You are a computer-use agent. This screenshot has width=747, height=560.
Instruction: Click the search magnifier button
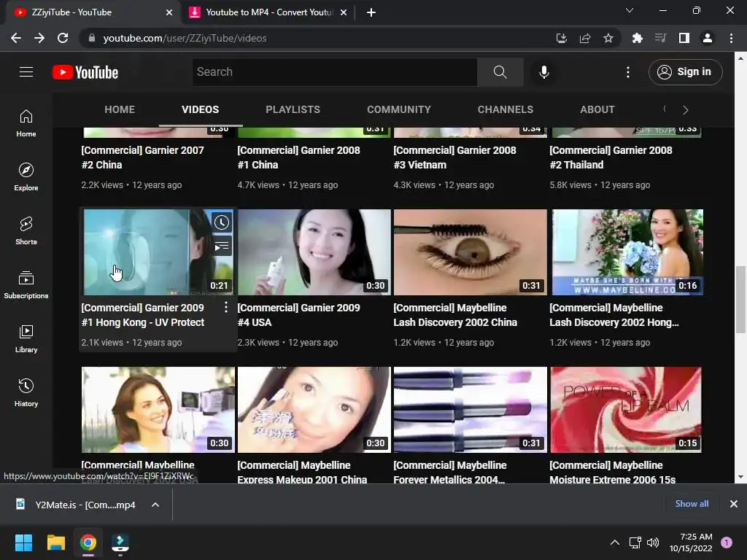pos(500,72)
